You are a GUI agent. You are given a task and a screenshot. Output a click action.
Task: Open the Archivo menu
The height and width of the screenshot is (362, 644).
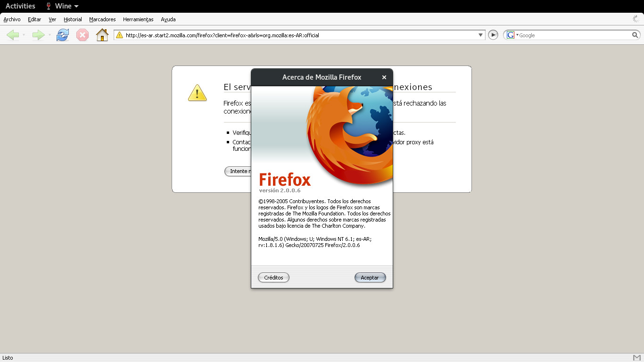click(x=12, y=19)
